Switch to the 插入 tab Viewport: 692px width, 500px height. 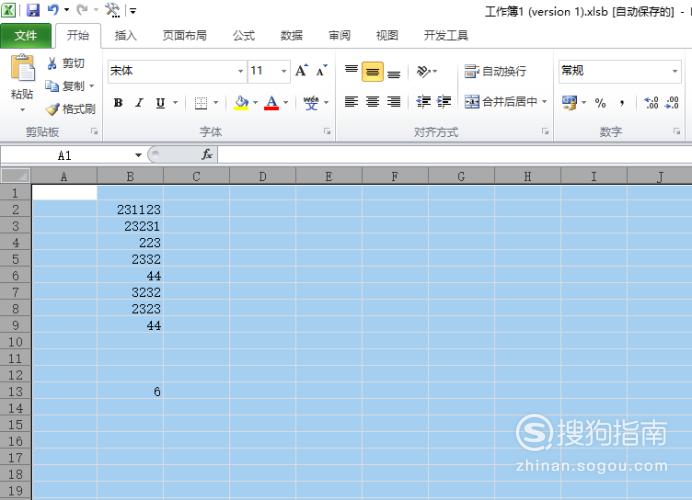(126, 35)
